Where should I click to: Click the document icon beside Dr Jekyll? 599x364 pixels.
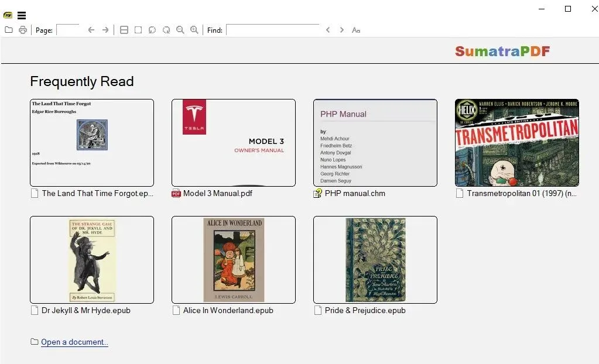click(35, 311)
